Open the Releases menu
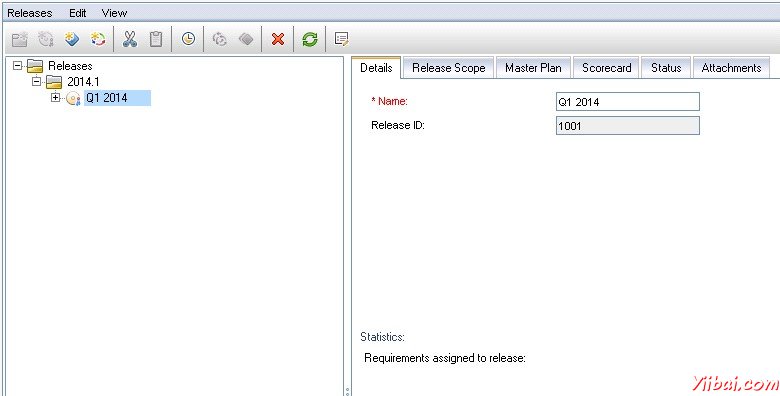 point(30,13)
